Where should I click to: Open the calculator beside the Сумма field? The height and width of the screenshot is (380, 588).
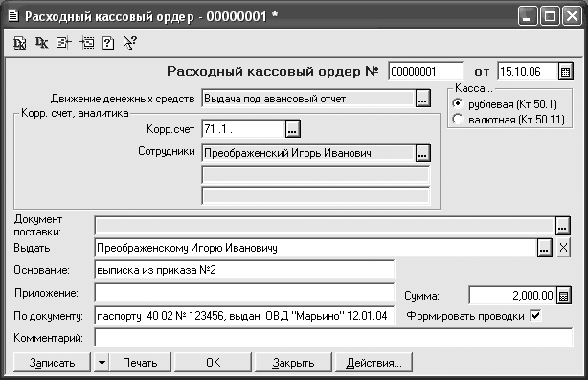(564, 296)
